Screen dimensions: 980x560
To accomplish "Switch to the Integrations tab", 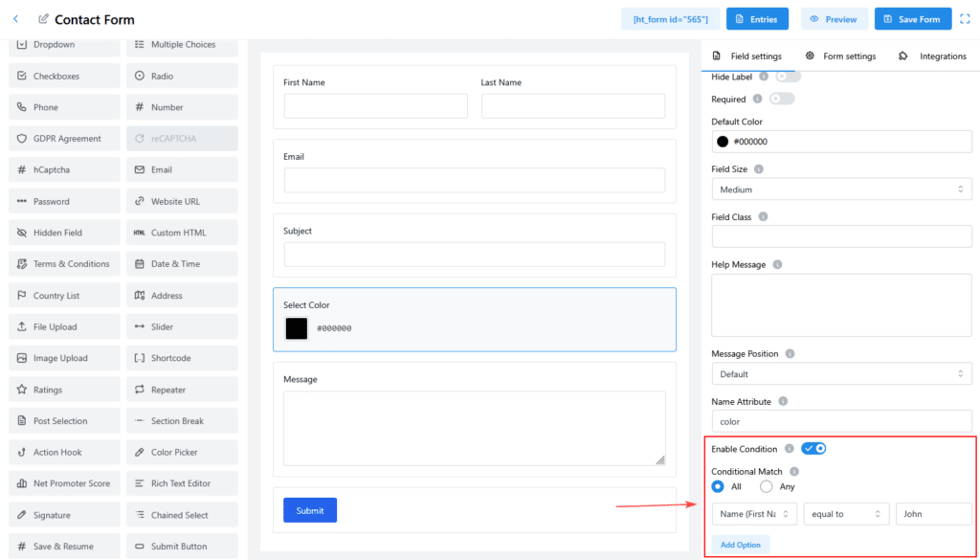I will [933, 56].
